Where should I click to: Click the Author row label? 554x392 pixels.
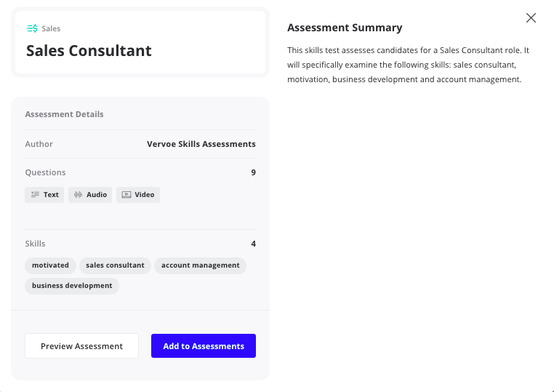pos(39,144)
